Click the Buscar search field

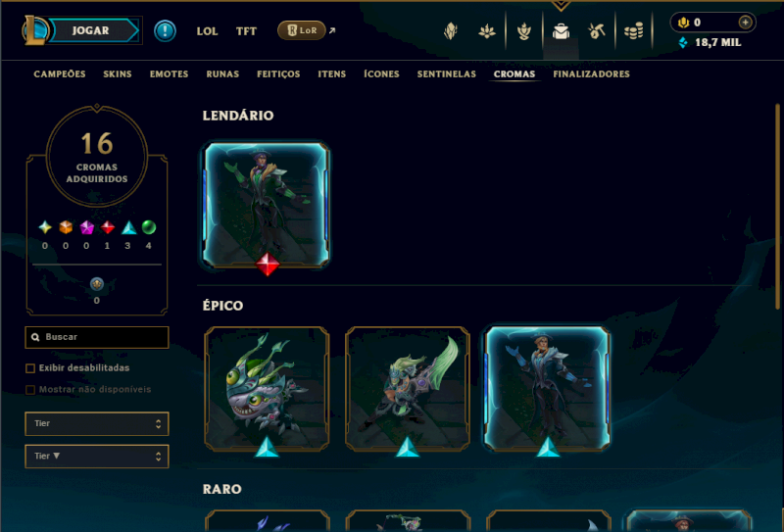tap(97, 337)
